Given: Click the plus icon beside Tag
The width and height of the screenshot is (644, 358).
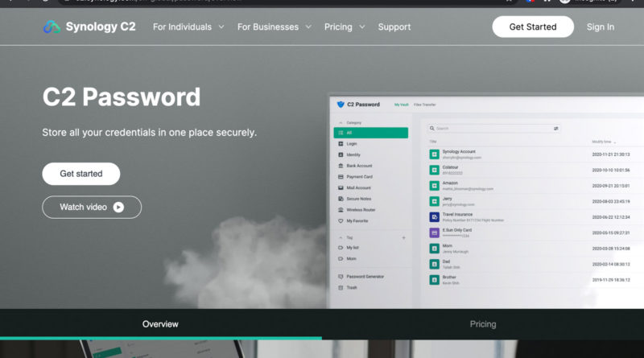Looking at the screenshot, I should tap(403, 238).
